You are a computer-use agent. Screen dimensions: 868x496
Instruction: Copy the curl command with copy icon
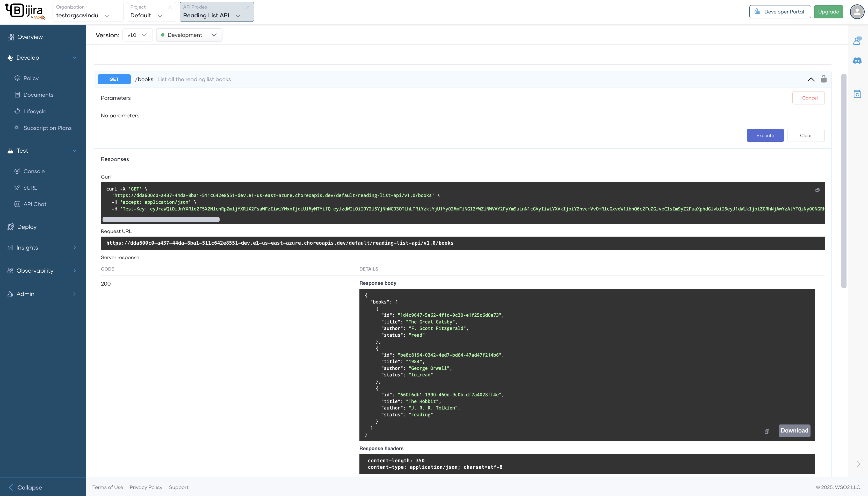tap(817, 190)
